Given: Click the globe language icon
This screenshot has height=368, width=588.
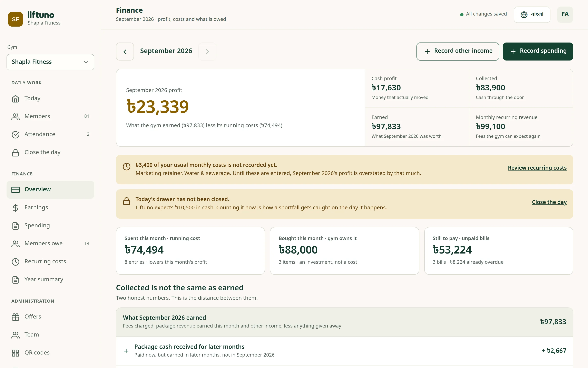Looking at the screenshot, I should [x=524, y=15].
